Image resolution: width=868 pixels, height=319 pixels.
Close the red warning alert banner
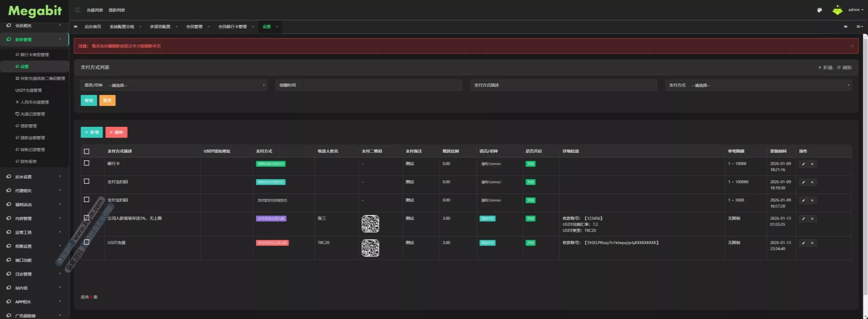click(x=852, y=46)
